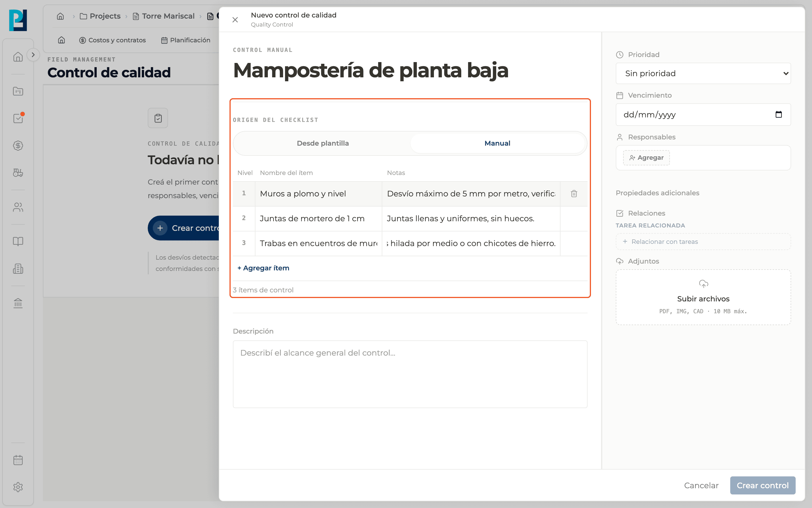Open the Costos y contratos tab
This screenshot has width=812, height=508.
click(112, 40)
